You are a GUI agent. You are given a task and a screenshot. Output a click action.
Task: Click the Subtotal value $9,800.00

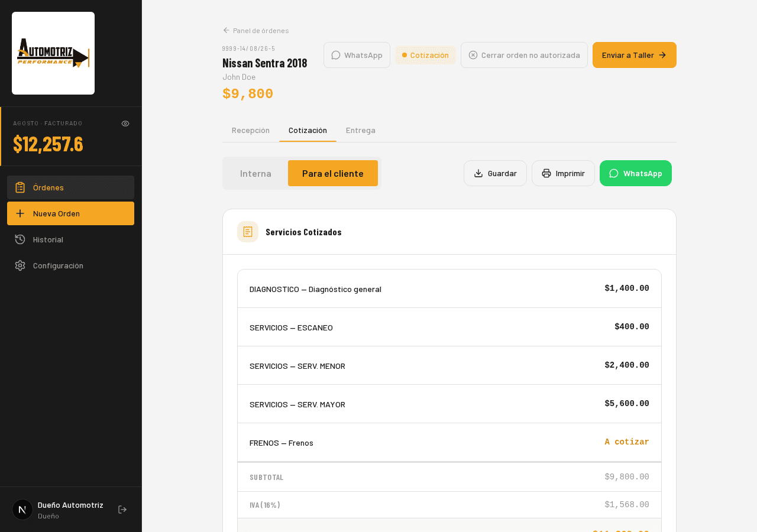coord(627,477)
